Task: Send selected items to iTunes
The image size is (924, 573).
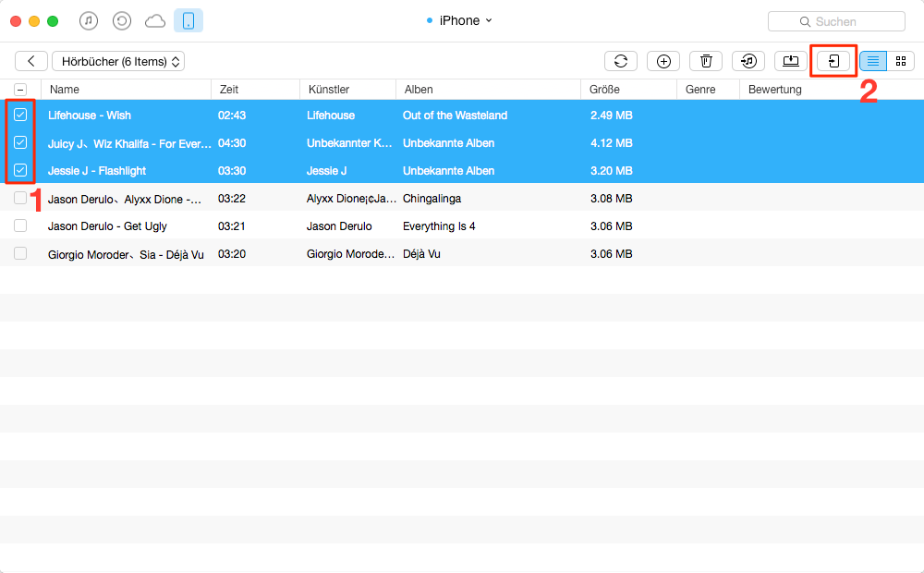Action: pos(748,61)
